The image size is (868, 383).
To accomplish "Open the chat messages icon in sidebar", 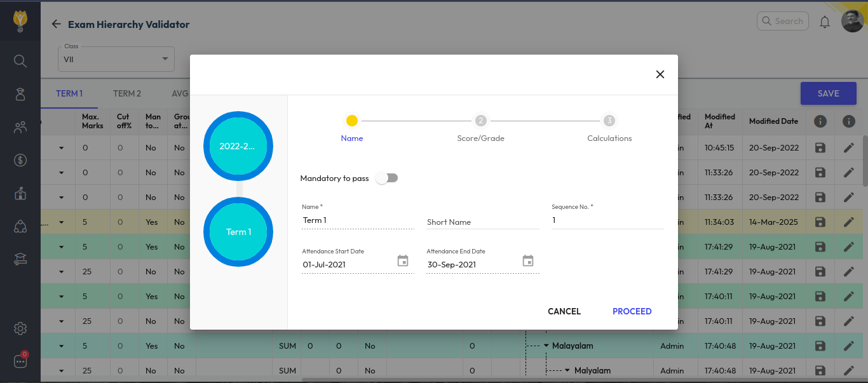I will [x=20, y=361].
